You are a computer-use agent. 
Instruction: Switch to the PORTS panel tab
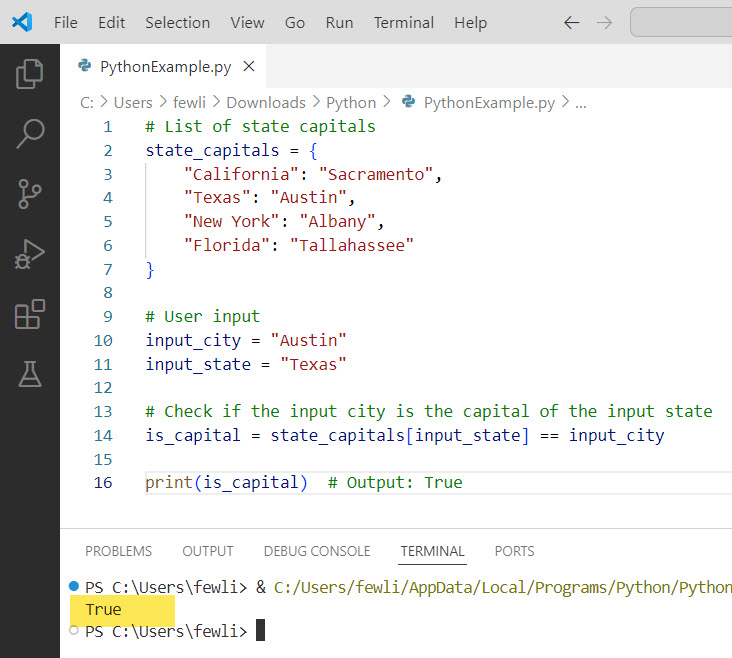click(514, 551)
